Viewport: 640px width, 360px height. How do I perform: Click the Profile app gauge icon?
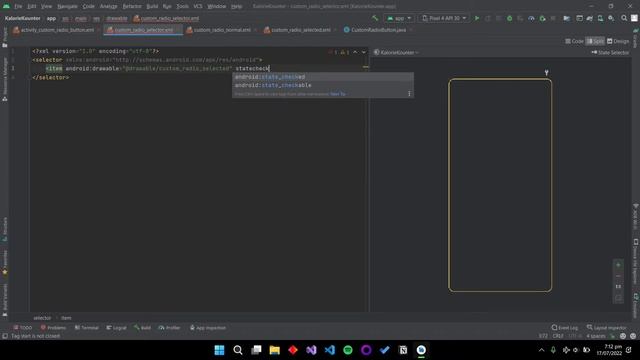(531, 18)
